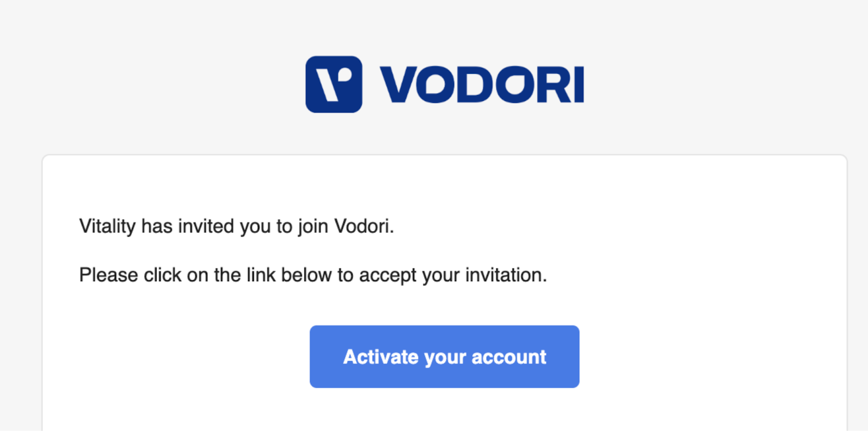The height and width of the screenshot is (431, 868).
Task: Click the word "accept" in the instruction line
Action: tap(388, 275)
